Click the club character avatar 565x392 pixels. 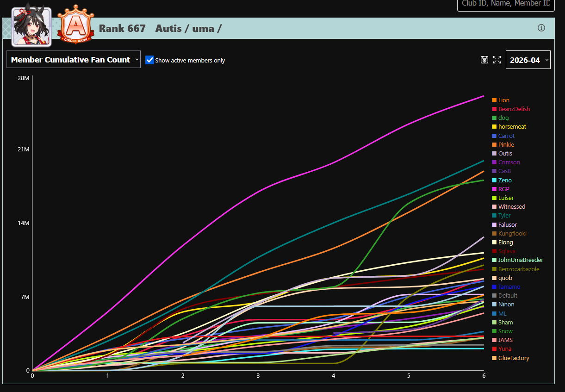point(31,26)
